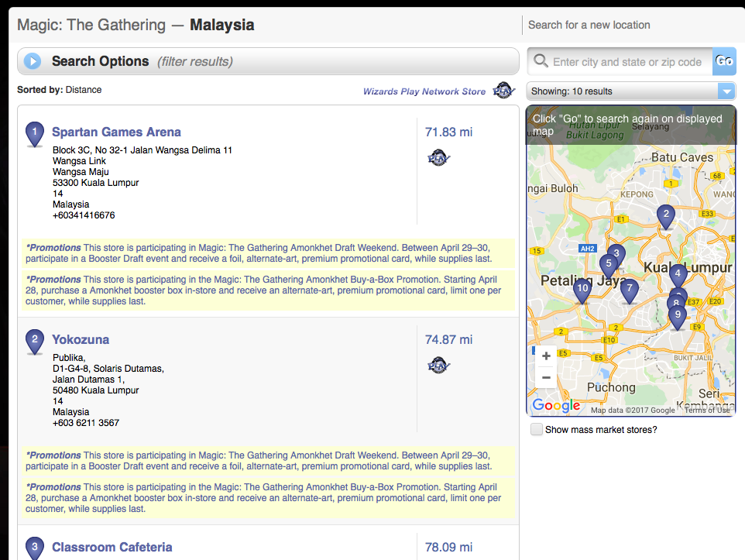Click the Search Options header text
Viewport: 745px width, 560px height.
coord(100,61)
